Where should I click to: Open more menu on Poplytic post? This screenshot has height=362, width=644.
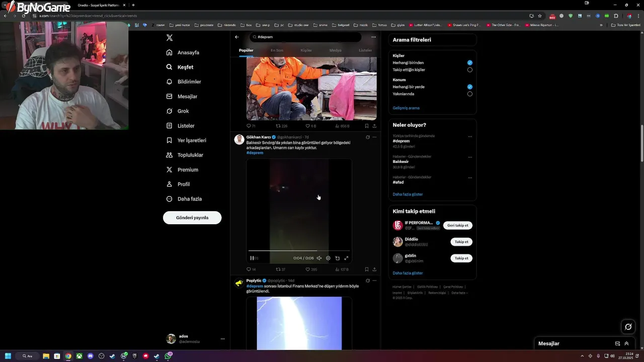pyautogui.click(x=374, y=281)
